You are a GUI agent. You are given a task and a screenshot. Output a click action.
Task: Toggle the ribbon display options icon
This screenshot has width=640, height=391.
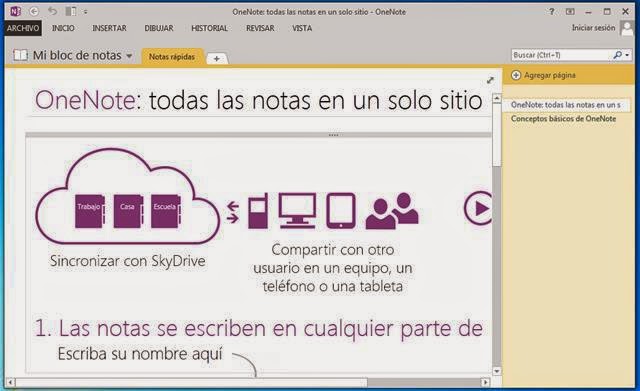(570, 11)
